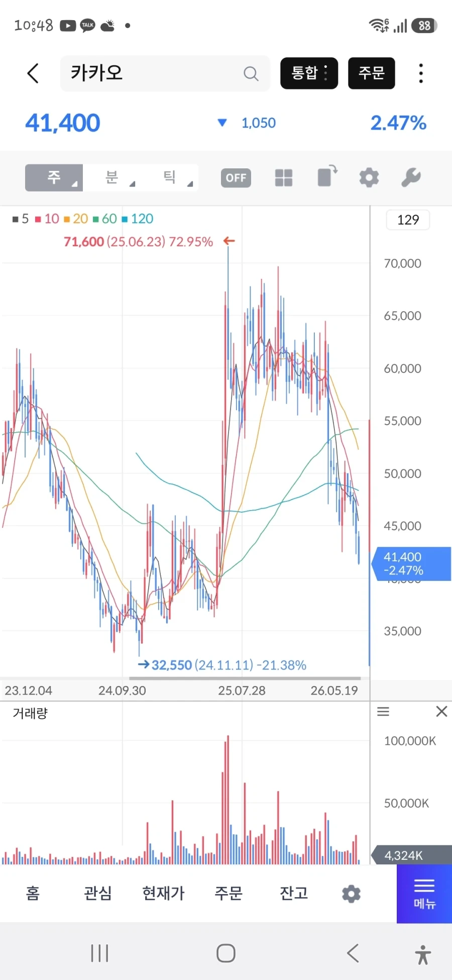Toggle the 5-period moving average legend

tap(21, 219)
